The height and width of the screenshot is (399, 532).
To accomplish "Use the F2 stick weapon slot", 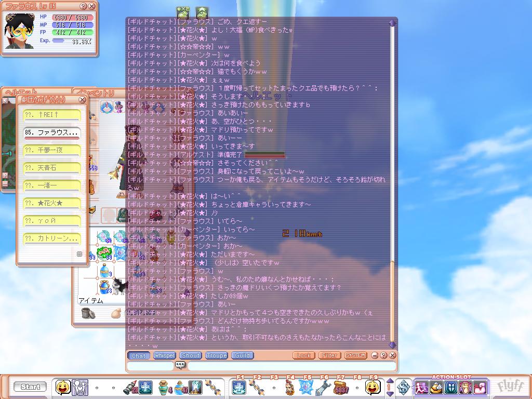I will tap(256, 388).
